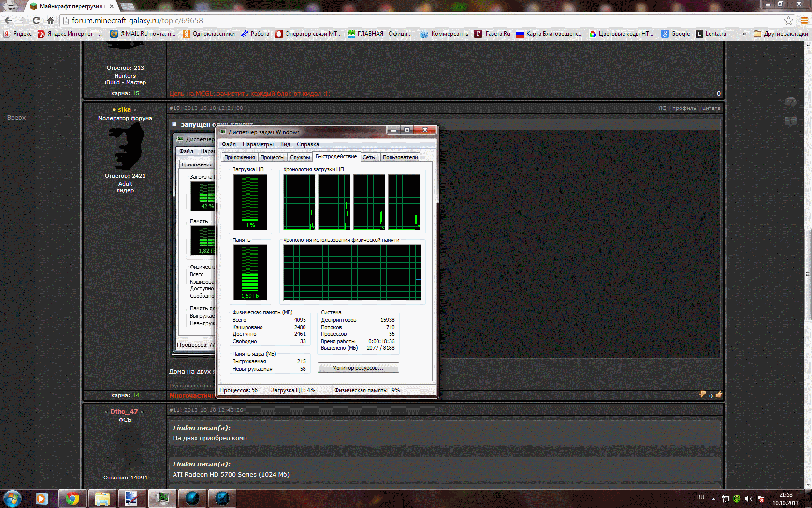Viewport: 812px width, 508px height.
Task: Select the Быстродействие tab
Action: tap(336, 156)
